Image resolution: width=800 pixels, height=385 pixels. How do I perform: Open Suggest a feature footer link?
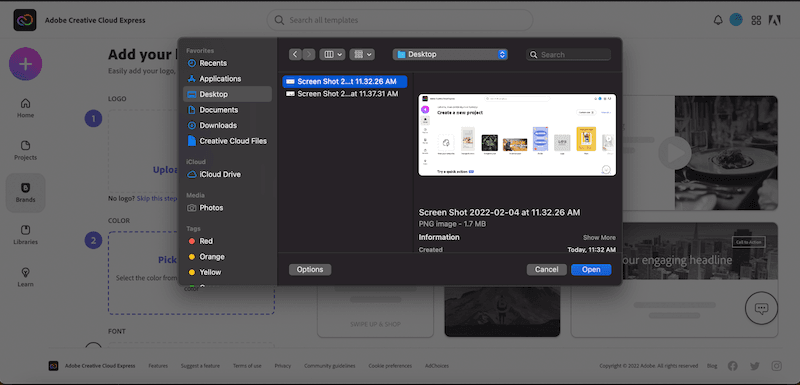(x=200, y=366)
